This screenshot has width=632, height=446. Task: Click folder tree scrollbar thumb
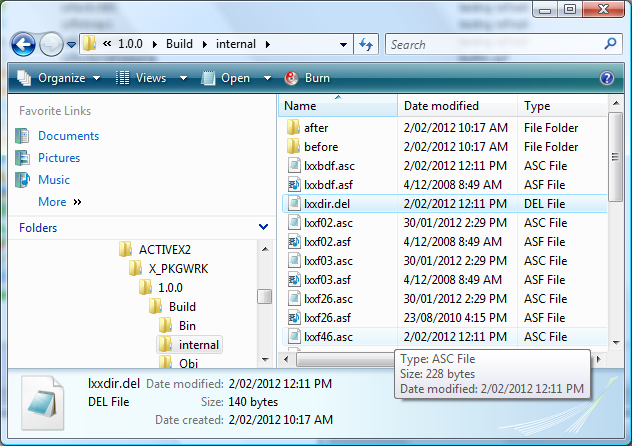click(265, 297)
